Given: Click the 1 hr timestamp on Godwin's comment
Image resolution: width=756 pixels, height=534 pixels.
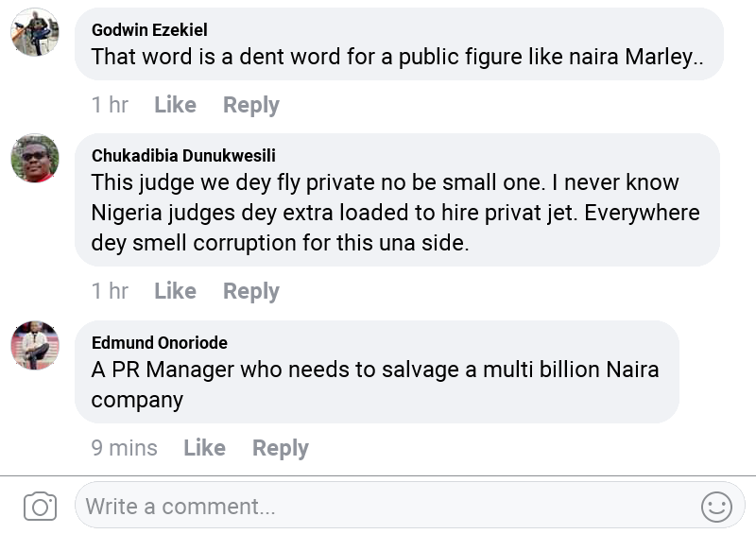Looking at the screenshot, I should (x=110, y=105).
